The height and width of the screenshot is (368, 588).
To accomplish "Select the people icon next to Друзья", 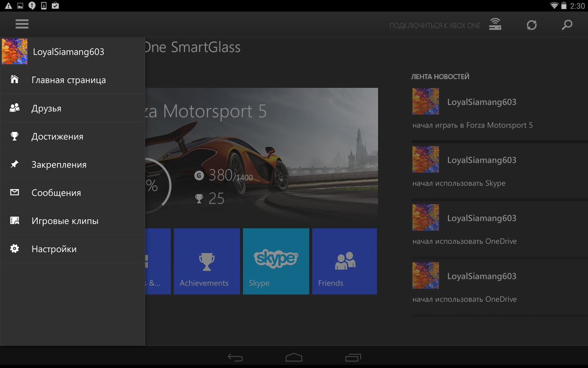I will pos(14,108).
